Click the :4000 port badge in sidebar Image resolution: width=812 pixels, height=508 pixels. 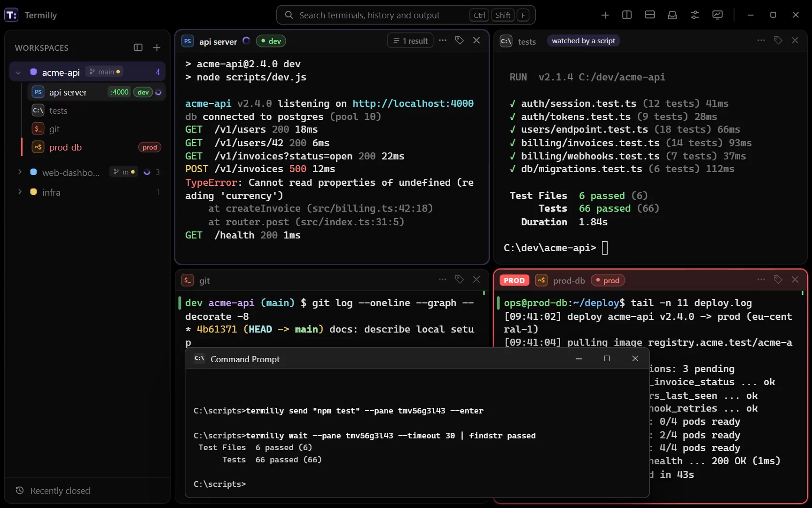(x=119, y=92)
